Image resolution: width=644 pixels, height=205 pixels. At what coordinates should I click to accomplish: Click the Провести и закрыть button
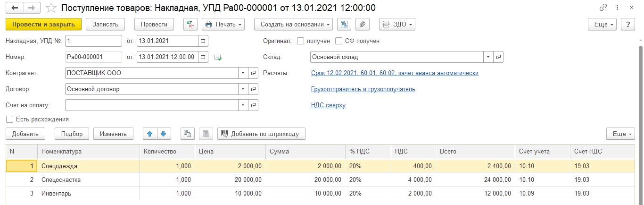(x=43, y=24)
